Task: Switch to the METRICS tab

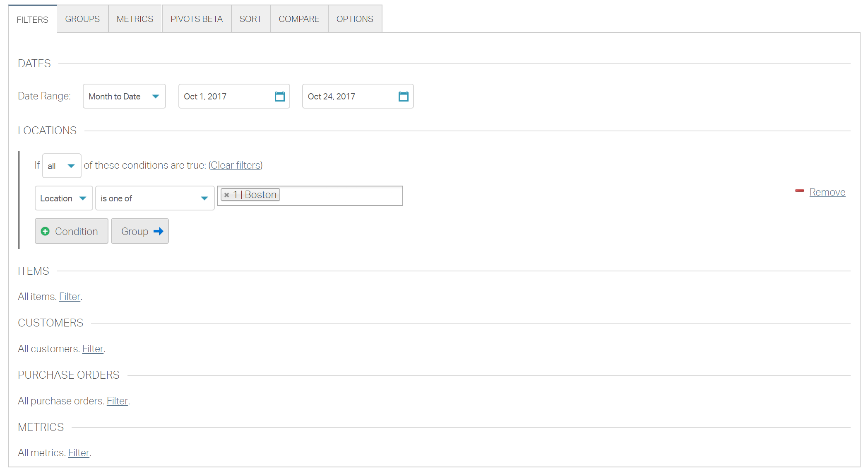Action: [x=135, y=19]
